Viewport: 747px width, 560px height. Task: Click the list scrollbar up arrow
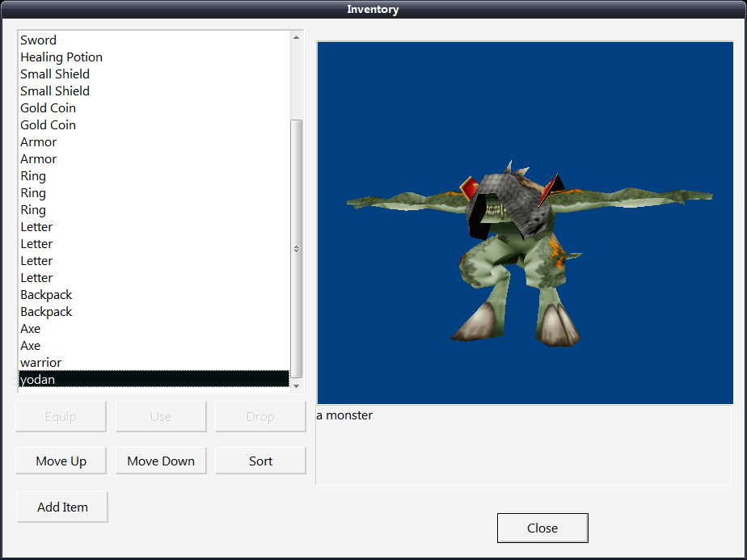[297, 38]
